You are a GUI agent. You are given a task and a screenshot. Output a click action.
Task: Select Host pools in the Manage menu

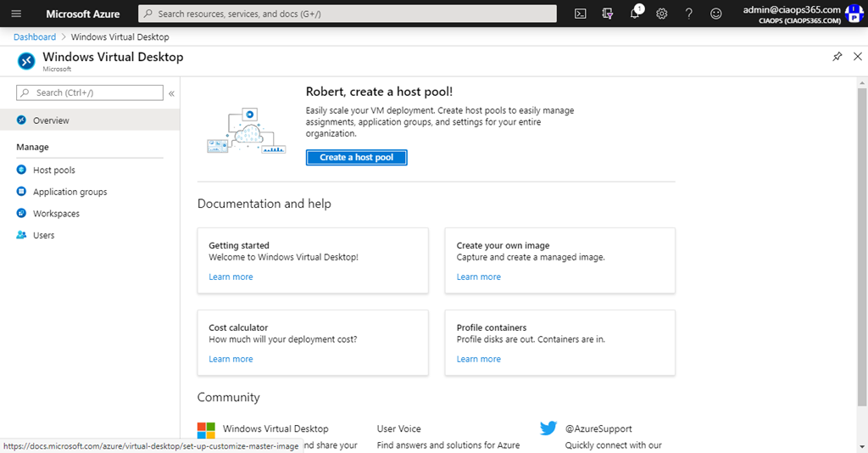coord(53,171)
